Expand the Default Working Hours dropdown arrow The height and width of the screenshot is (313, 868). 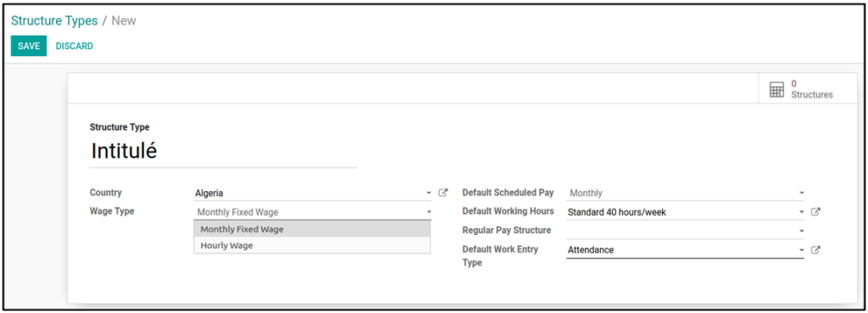pyautogui.click(x=801, y=212)
